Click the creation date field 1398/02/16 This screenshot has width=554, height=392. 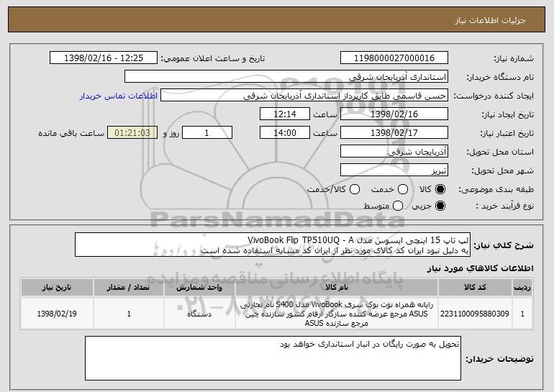pos(394,114)
